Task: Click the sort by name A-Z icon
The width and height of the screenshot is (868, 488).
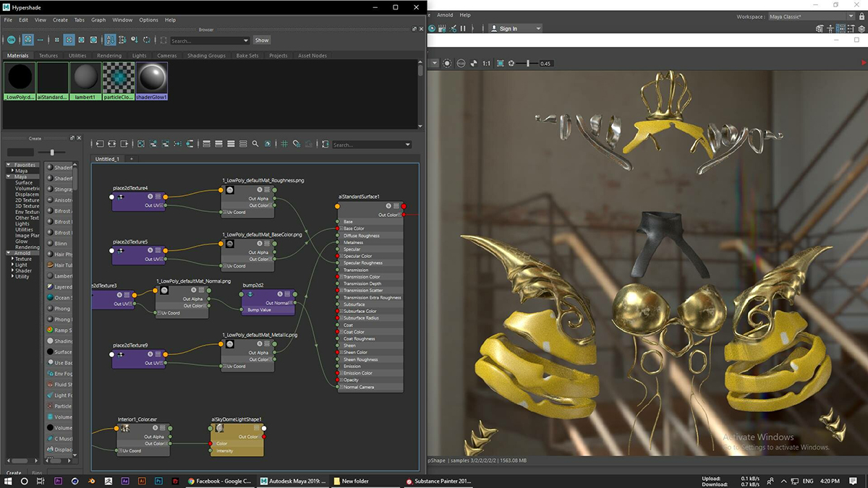Action: click(x=111, y=40)
